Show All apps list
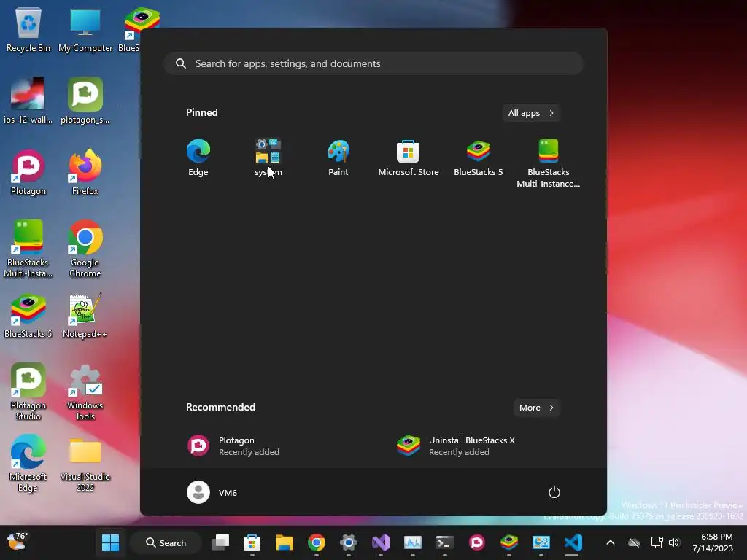Screen dimensions: 747x560 pos(531,113)
